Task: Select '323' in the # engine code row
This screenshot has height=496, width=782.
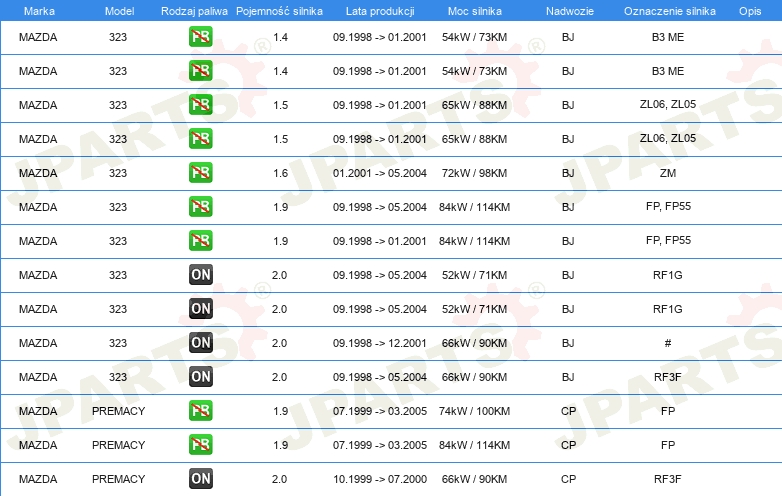Action: pos(118,343)
